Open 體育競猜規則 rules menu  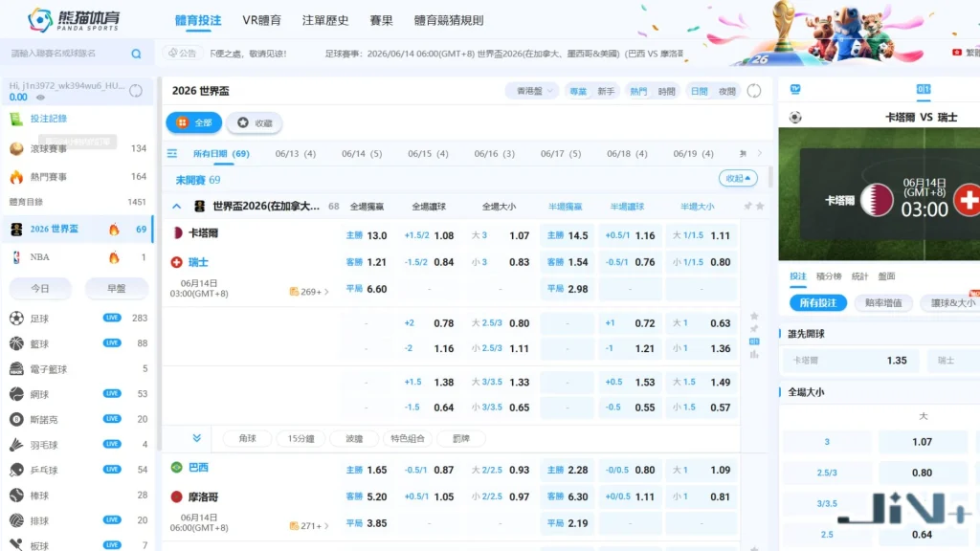pos(449,21)
